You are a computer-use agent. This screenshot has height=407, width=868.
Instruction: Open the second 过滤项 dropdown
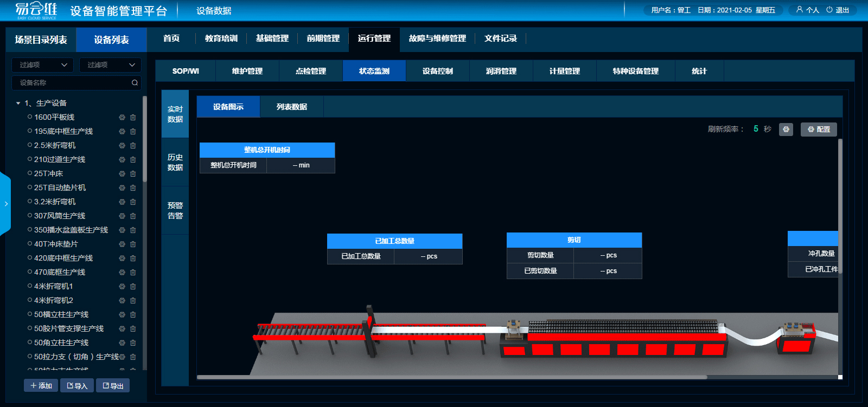click(110, 65)
